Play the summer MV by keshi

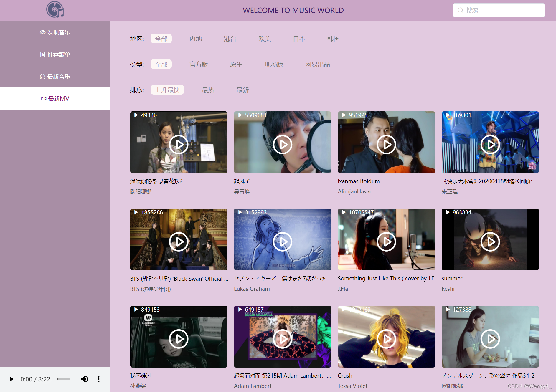click(x=490, y=242)
